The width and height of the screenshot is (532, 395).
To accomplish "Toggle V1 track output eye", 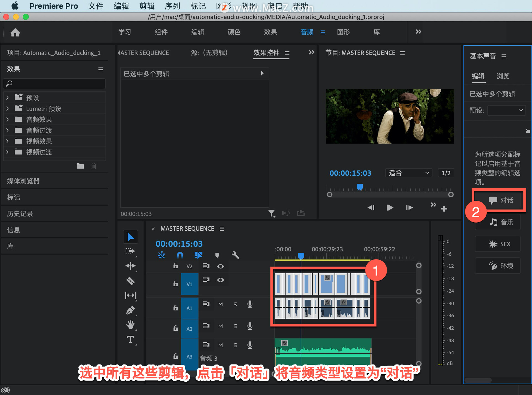I will [x=221, y=280].
